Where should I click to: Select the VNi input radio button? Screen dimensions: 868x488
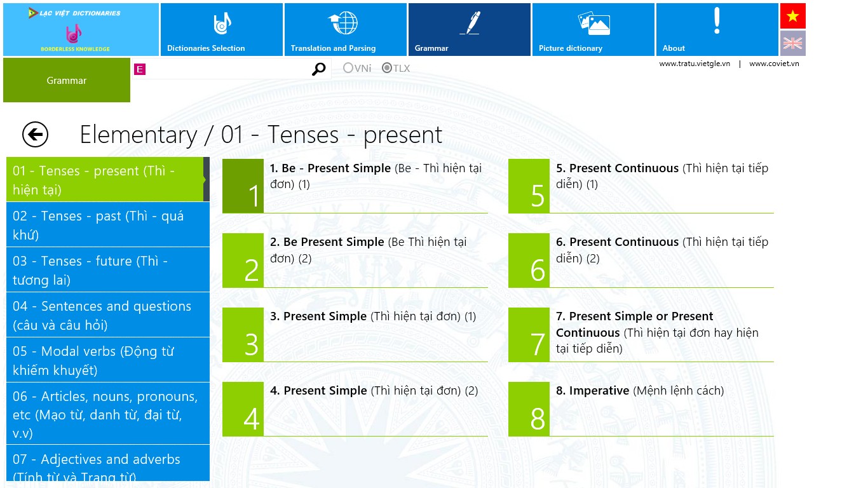coord(348,68)
